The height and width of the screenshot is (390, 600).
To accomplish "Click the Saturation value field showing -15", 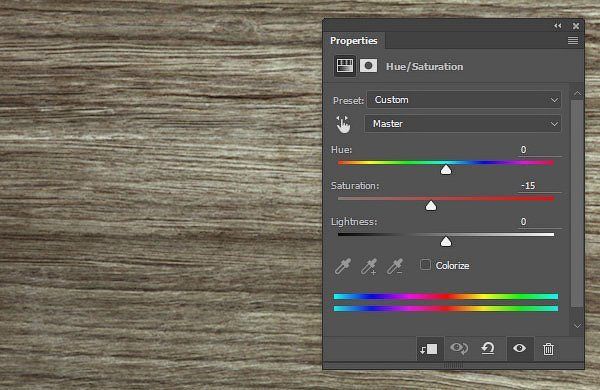I will 540,186.
